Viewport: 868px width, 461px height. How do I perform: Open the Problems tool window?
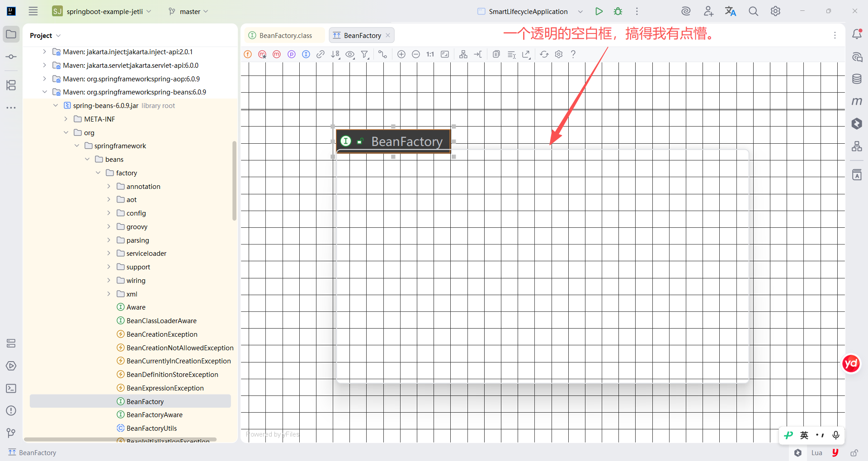pyautogui.click(x=11, y=411)
